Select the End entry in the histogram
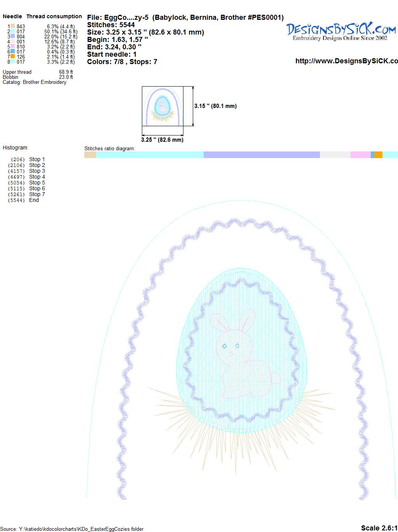This screenshot has width=398, height=532. 34,200
